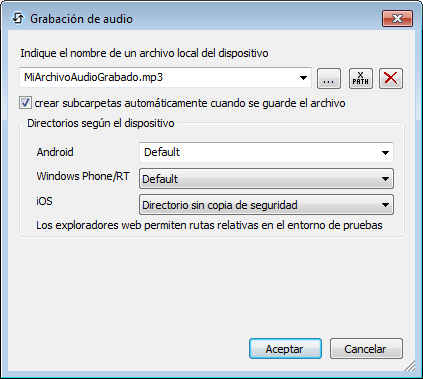This screenshot has width=423, height=379.
Task: Click the red X clear button
Action: tap(391, 79)
